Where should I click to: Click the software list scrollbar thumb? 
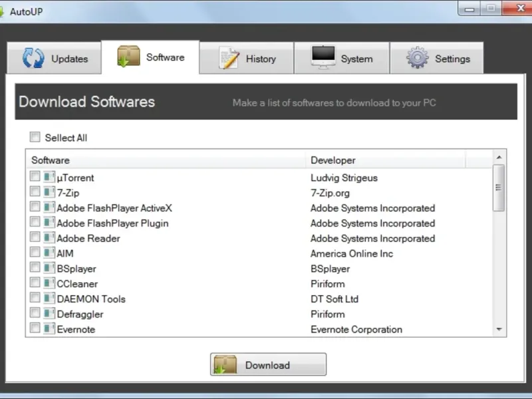point(499,188)
